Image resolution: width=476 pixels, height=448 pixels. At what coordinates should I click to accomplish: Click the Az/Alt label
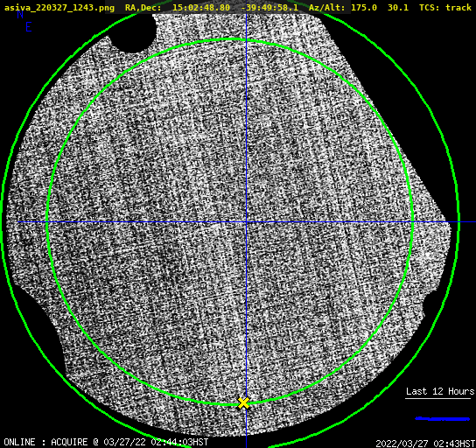click(327, 7)
